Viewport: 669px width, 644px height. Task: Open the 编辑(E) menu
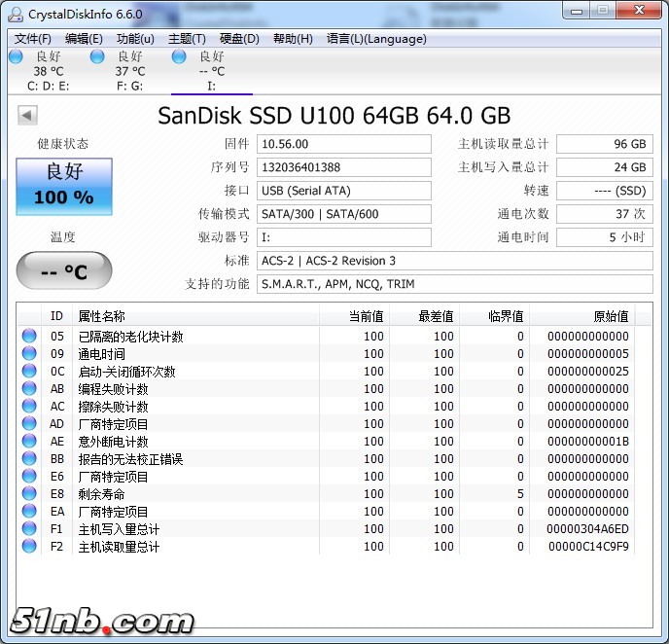pyautogui.click(x=84, y=39)
